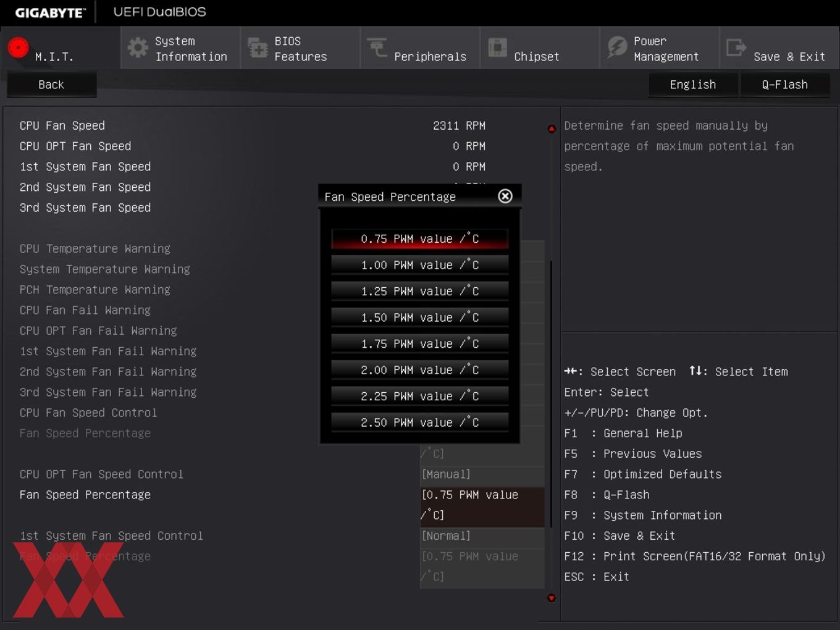The height and width of the screenshot is (630, 840).
Task: Open the Chipset tab
Action: pos(540,48)
